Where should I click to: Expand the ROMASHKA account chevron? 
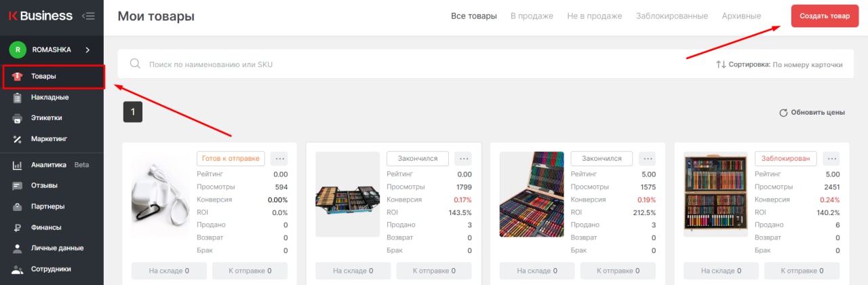(87, 50)
